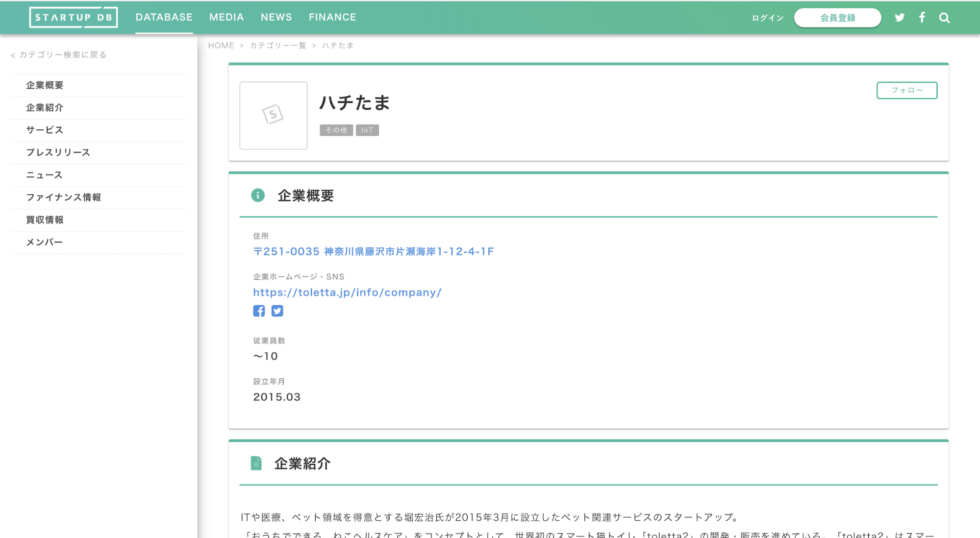Click the company's Facebook icon under SNS
This screenshot has height=538, width=980.
point(259,310)
